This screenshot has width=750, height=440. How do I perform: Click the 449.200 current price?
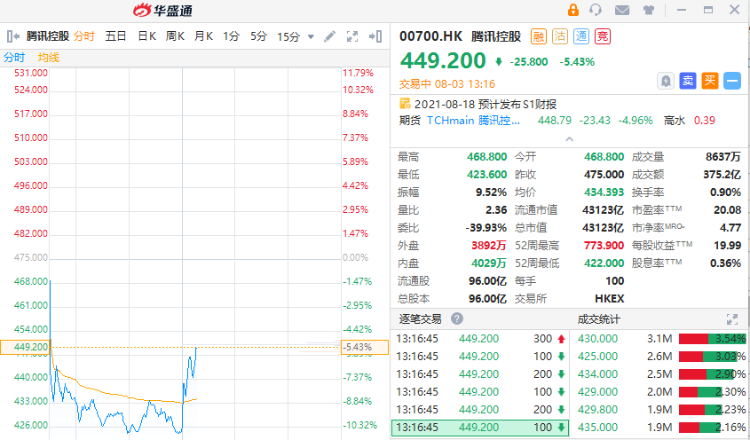(x=443, y=61)
